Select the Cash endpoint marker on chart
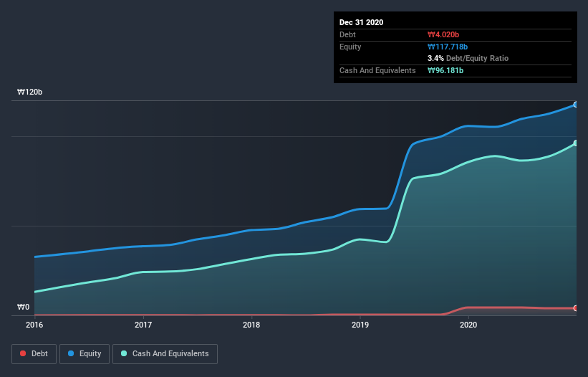The width and height of the screenshot is (588, 377). [x=576, y=143]
